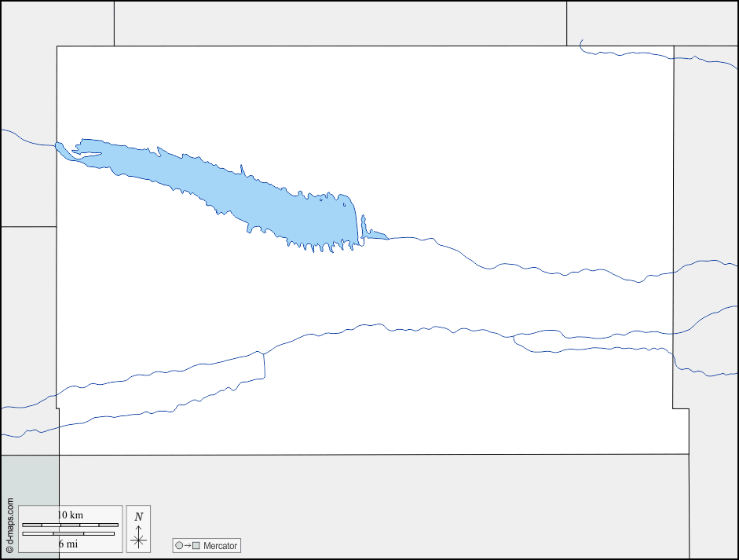Click the arrow between circle and square

pyautogui.click(x=188, y=545)
